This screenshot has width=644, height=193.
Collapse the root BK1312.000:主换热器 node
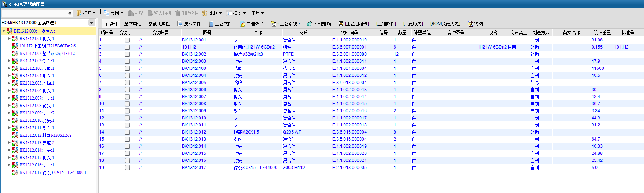[4, 31]
